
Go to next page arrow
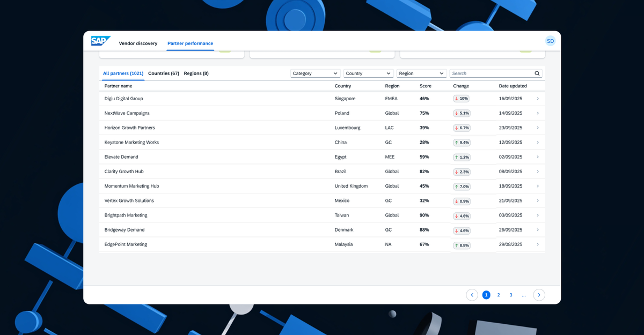(539, 295)
